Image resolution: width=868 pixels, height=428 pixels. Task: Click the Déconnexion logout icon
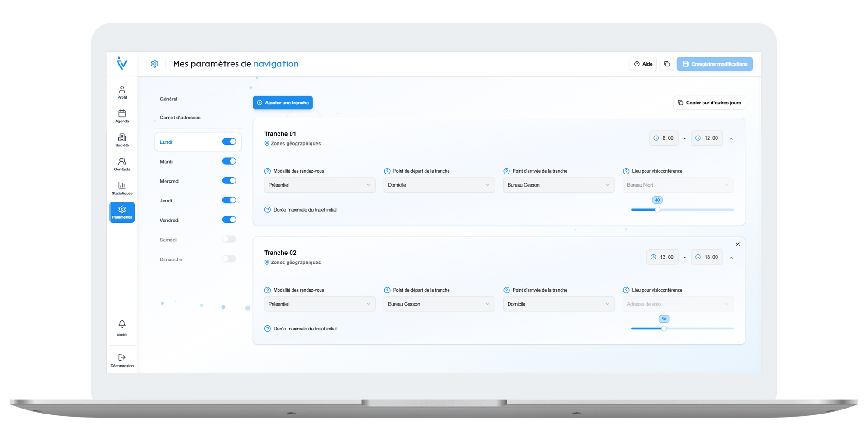(x=122, y=359)
